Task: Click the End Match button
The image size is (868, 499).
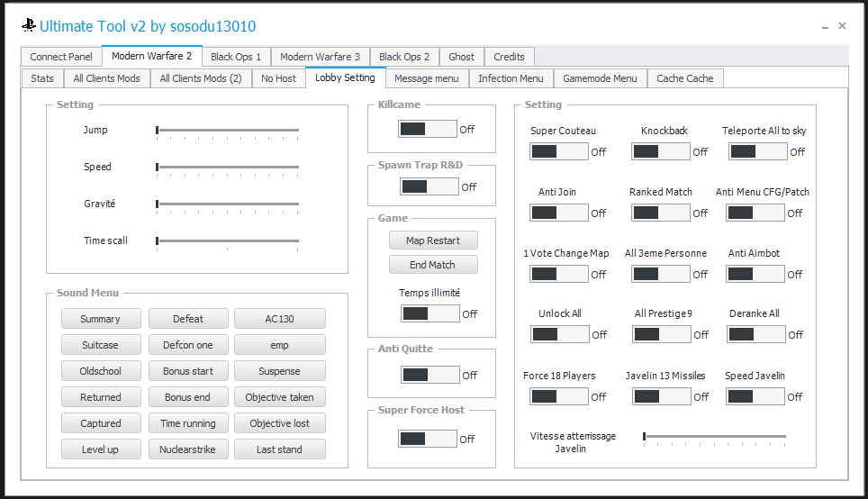Action: pyautogui.click(x=433, y=265)
